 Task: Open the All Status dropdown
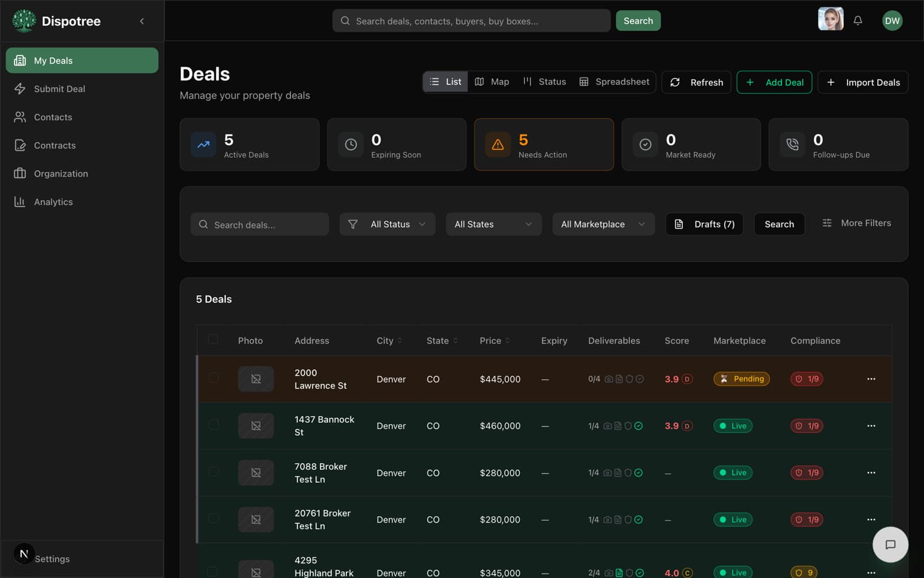[388, 224]
